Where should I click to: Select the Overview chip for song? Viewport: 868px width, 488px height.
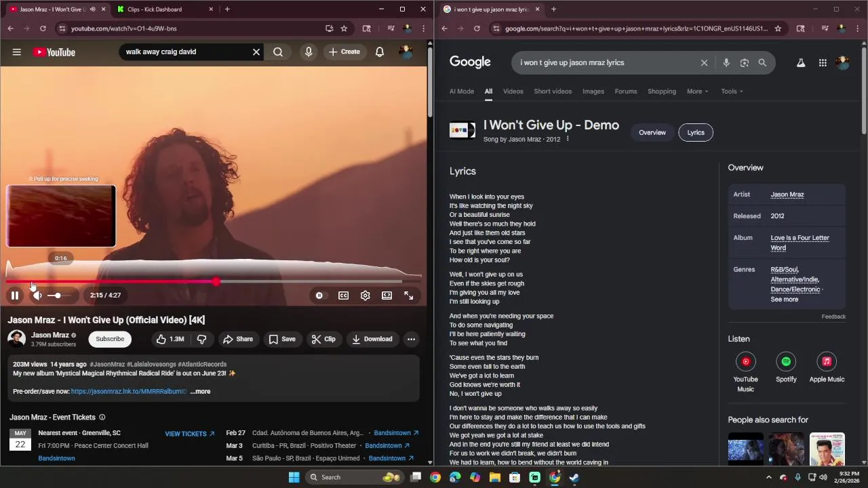[x=652, y=132]
